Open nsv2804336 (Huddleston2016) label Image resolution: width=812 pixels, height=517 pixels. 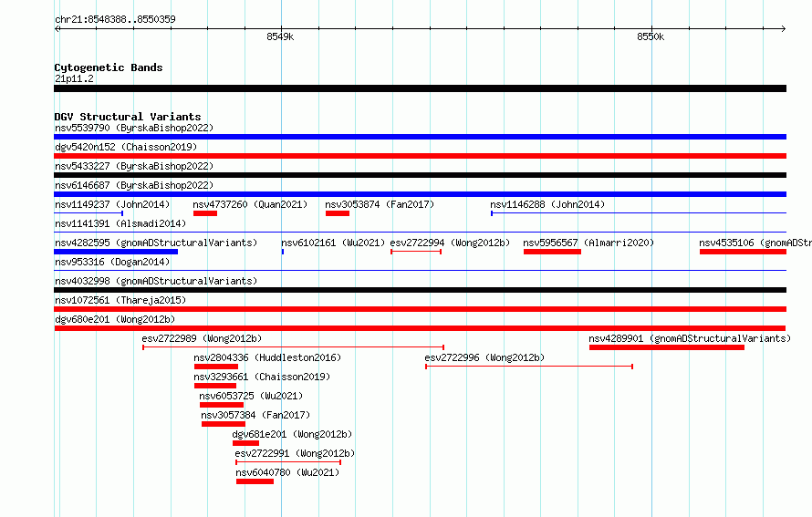pyautogui.click(x=267, y=357)
